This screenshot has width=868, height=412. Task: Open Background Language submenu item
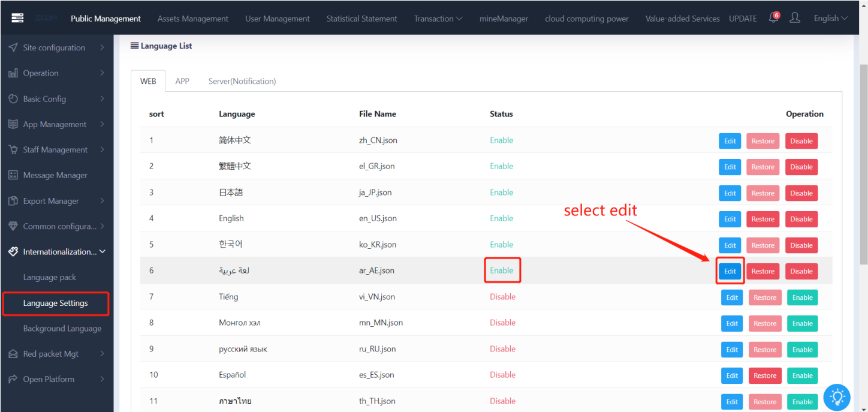tap(62, 329)
